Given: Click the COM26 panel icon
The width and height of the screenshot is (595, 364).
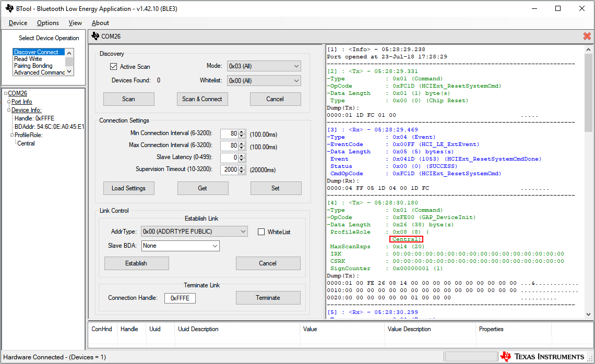Looking at the screenshot, I should point(95,36).
